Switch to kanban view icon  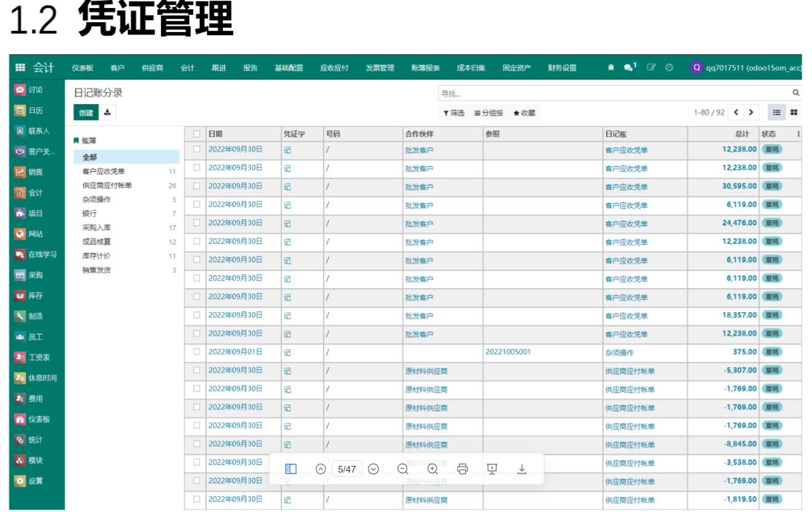pos(794,113)
